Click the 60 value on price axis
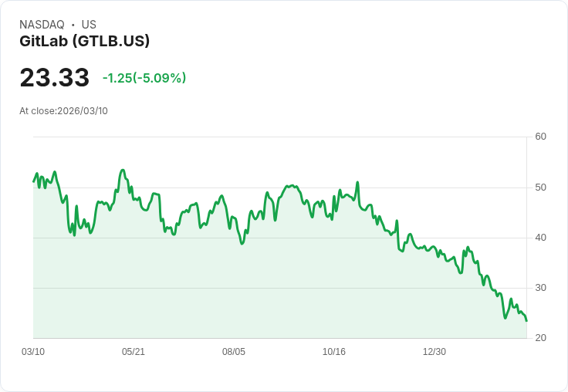 (540, 137)
